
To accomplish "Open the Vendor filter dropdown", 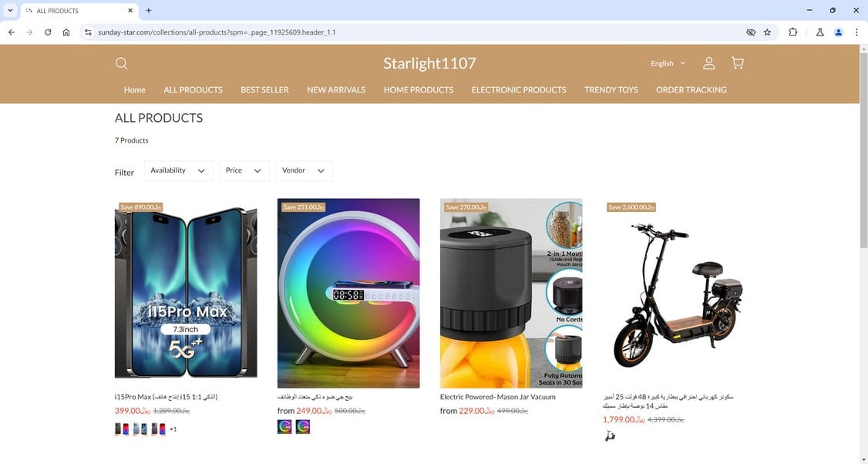I will [x=304, y=170].
